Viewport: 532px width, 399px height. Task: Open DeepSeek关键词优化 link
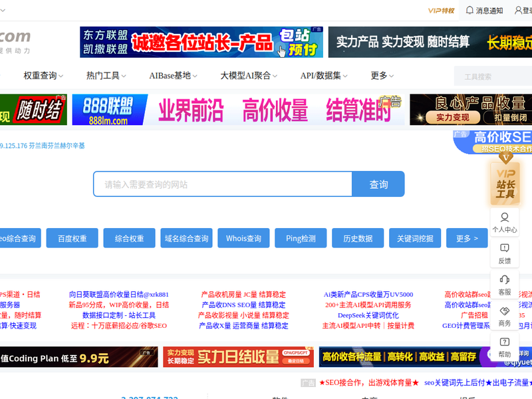click(368, 315)
